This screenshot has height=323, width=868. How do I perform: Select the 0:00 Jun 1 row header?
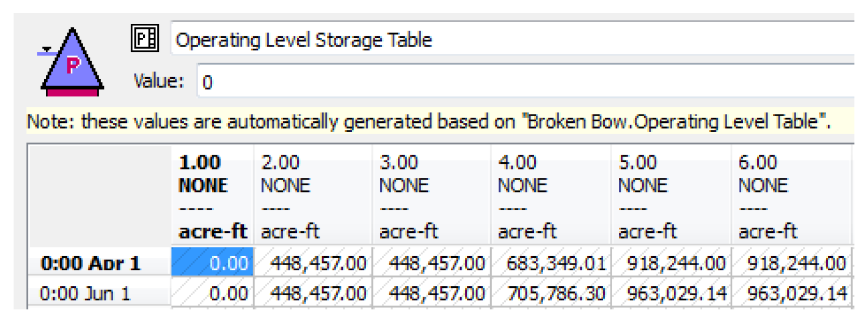click(100, 294)
